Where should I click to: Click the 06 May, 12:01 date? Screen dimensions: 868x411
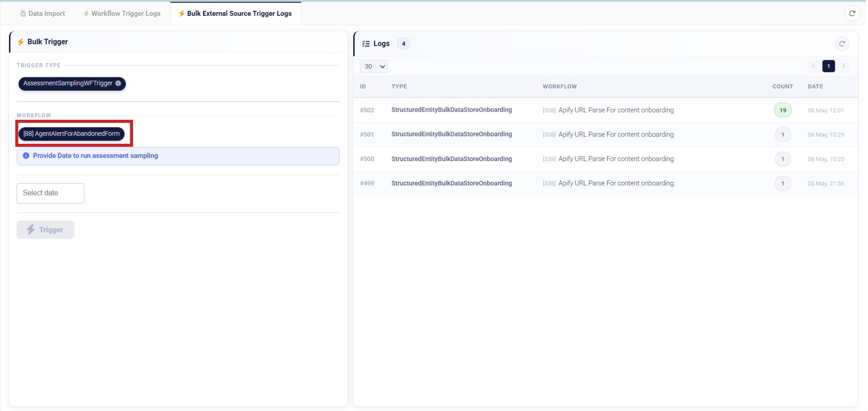pyautogui.click(x=825, y=110)
